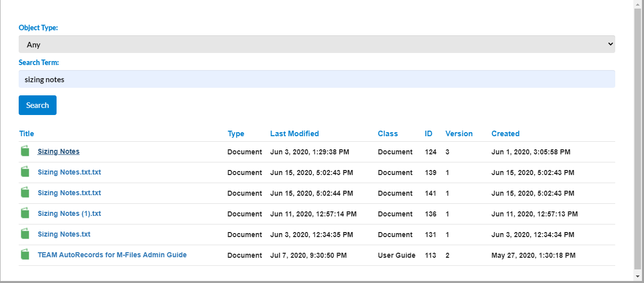The height and width of the screenshot is (283, 644).
Task: Open Sizing Notes.txt.txt link with ID 139
Action: tap(69, 172)
